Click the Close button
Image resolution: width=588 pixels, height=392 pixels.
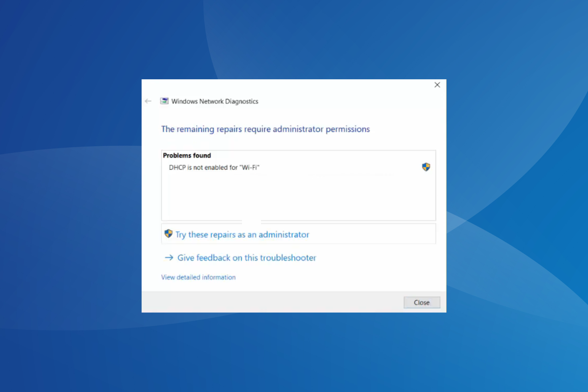422,302
